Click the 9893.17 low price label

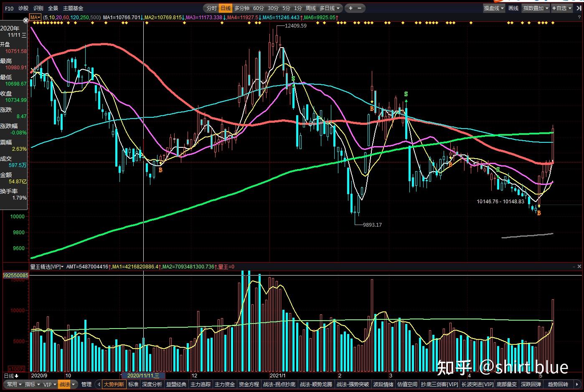tap(372, 225)
